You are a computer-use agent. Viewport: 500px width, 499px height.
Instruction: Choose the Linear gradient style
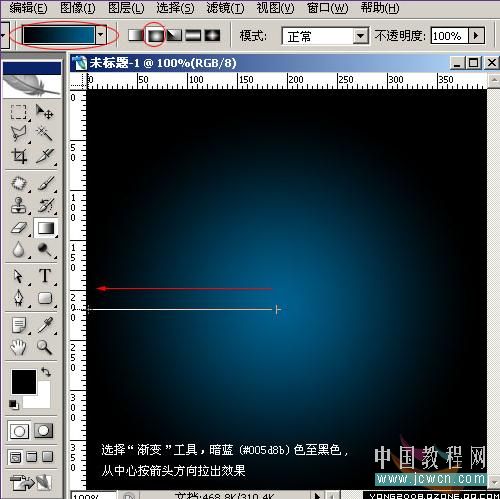136,35
